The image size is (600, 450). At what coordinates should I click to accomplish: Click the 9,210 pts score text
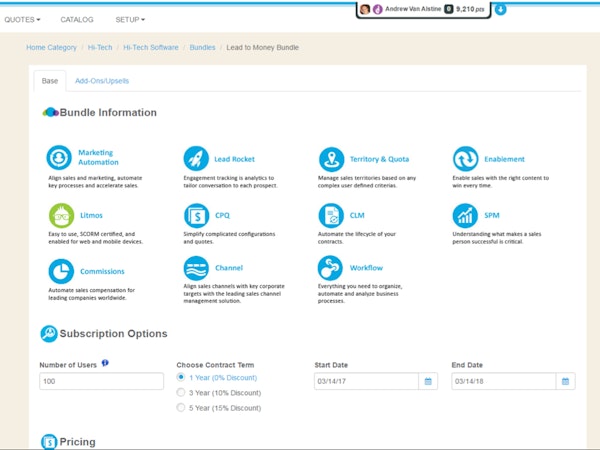pyautogui.click(x=470, y=9)
